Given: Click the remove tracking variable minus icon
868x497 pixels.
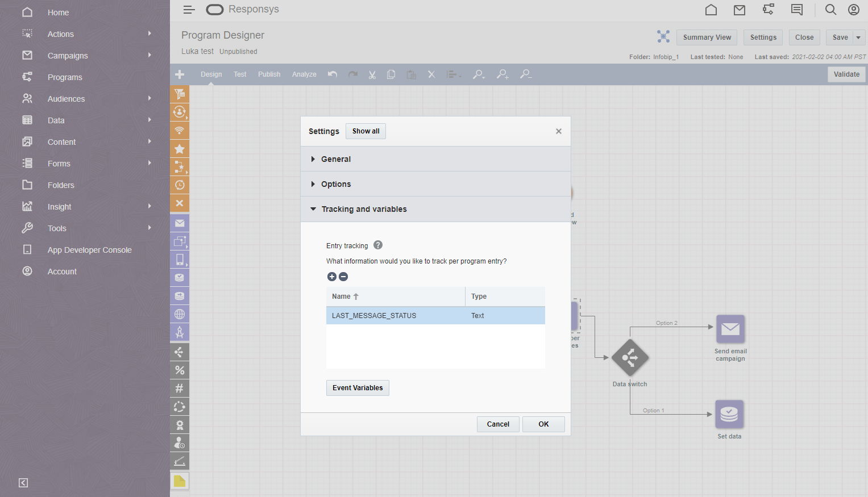Looking at the screenshot, I should [x=343, y=277].
